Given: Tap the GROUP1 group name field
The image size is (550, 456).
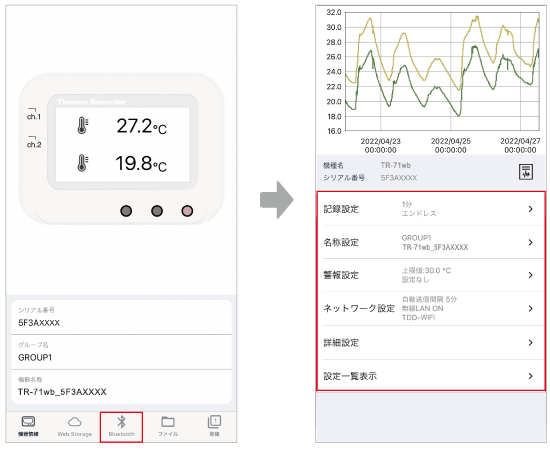Looking at the screenshot, I should (121, 352).
